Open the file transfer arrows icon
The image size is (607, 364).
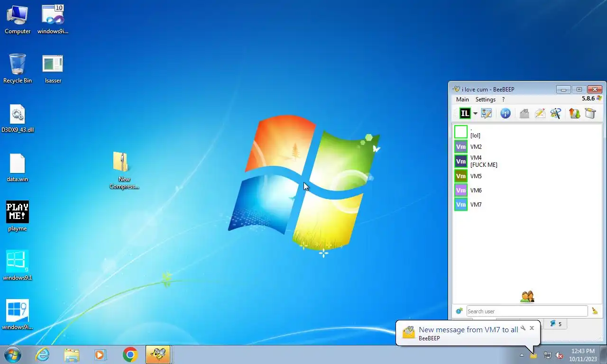pos(575,113)
